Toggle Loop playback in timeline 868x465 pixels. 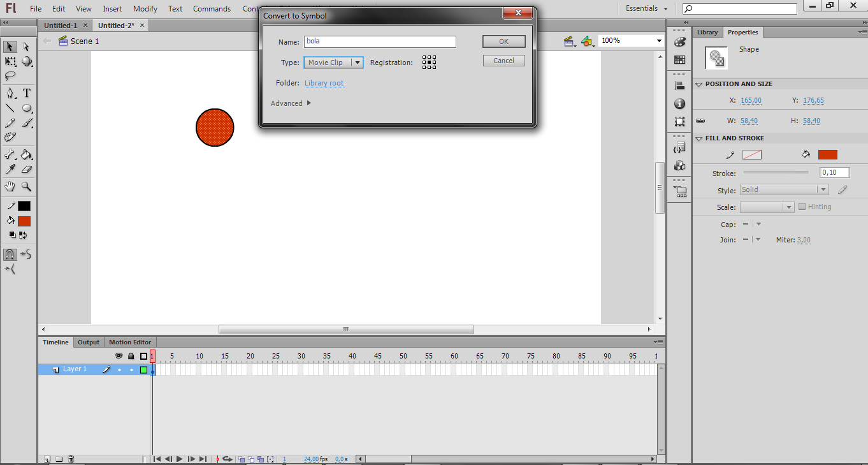point(227,459)
